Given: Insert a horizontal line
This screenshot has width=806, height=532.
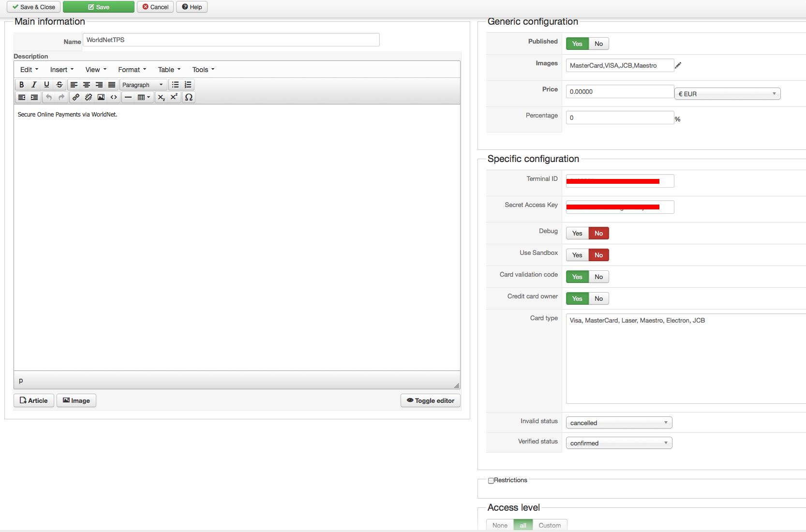Looking at the screenshot, I should 128,97.
